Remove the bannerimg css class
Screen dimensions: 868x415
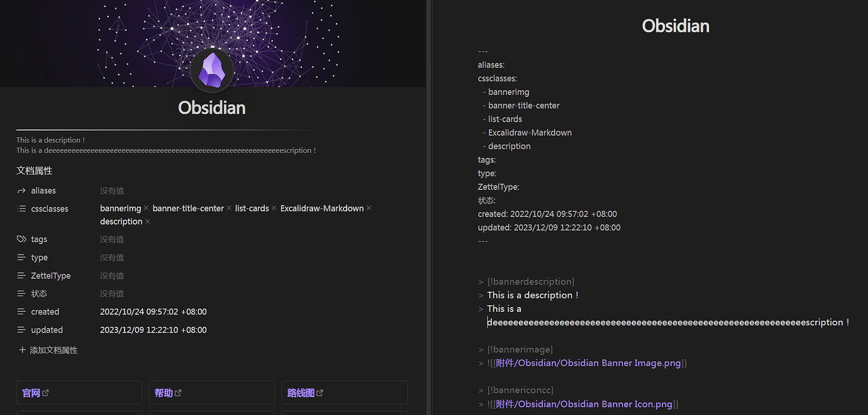[x=145, y=207]
